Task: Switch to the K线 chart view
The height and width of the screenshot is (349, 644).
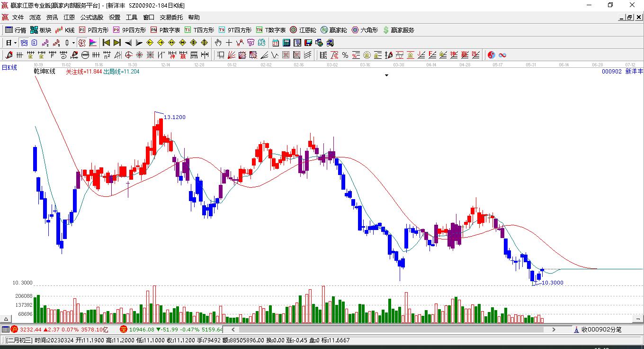Action: point(65,30)
